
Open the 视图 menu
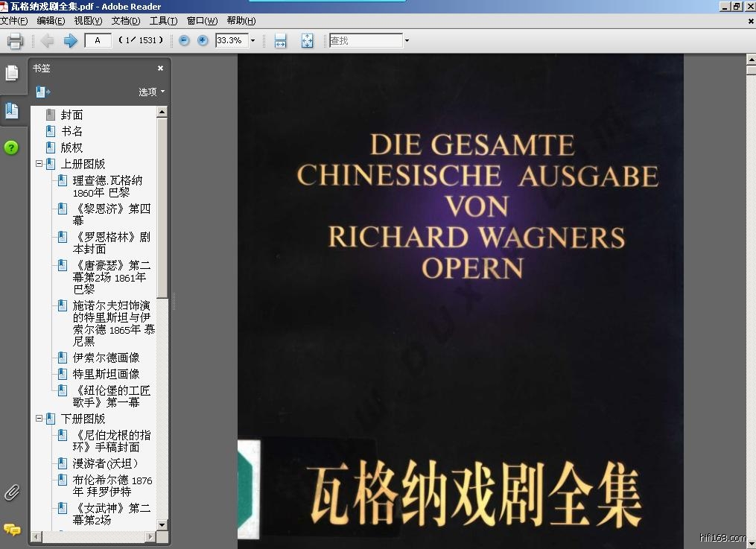(88, 21)
